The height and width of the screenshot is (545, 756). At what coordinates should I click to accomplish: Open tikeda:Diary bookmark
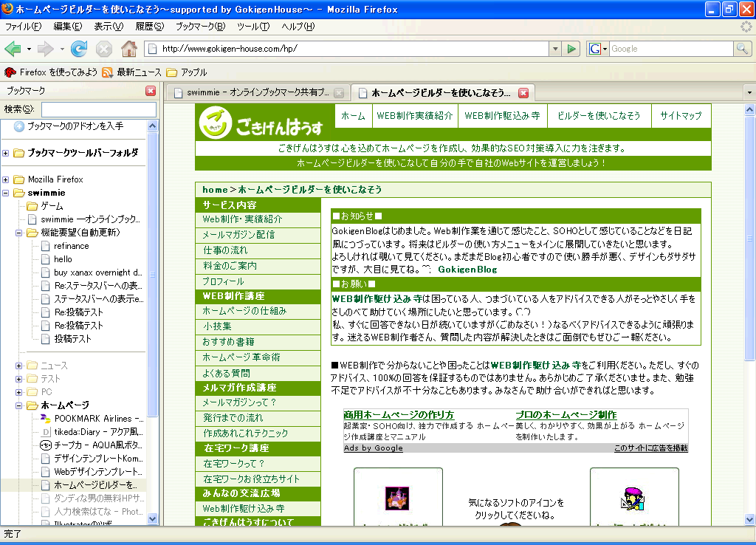(x=92, y=432)
